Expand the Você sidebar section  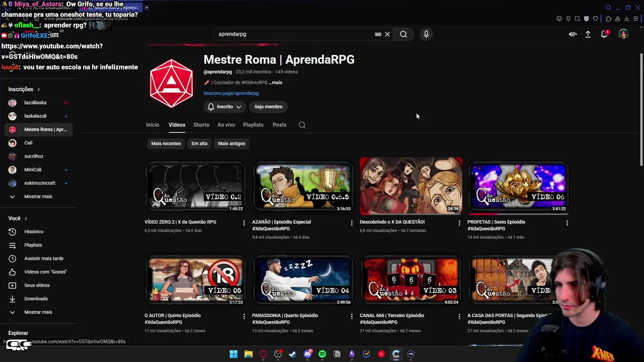[x=18, y=218]
